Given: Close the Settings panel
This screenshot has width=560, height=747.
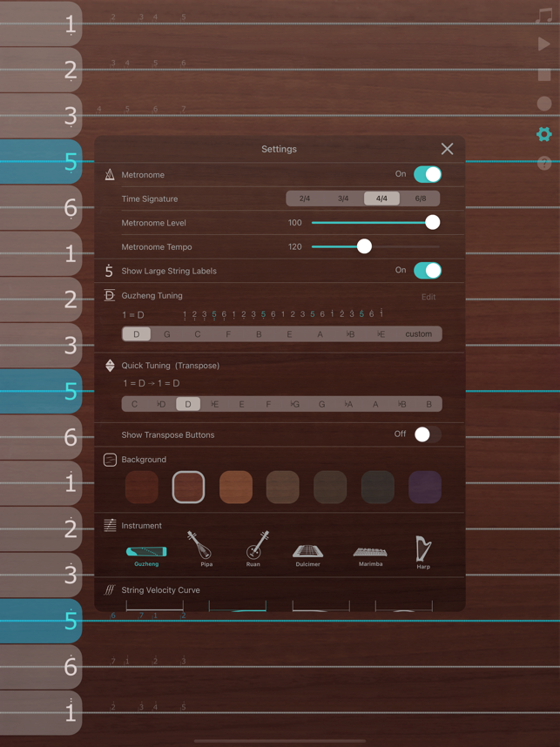Looking at the screenshot, I should pos(447,149).
